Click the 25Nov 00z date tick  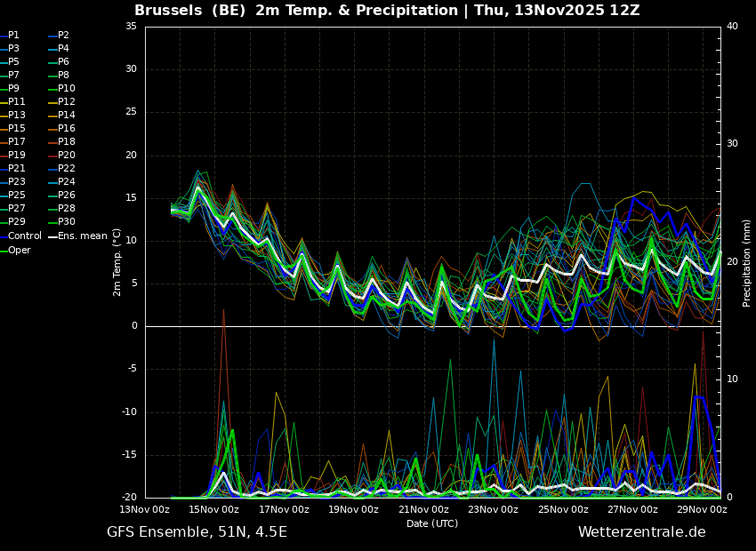[563, 509]
